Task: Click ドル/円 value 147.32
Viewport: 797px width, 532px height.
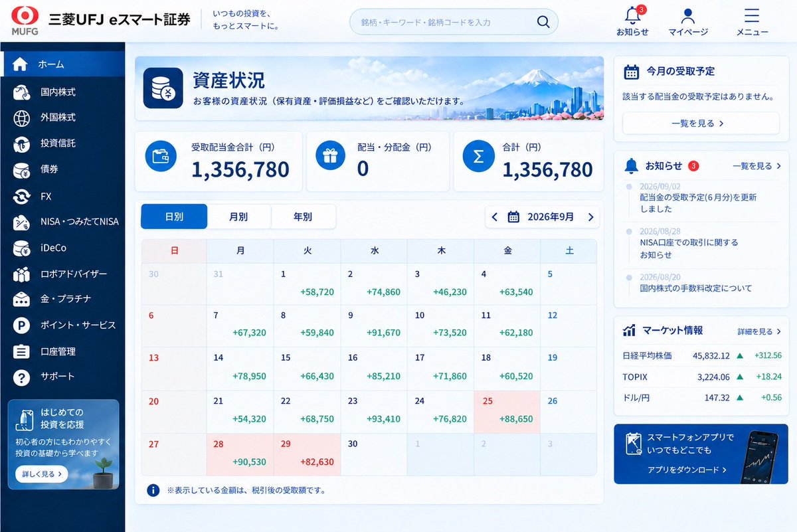Action: click(717, 398)
